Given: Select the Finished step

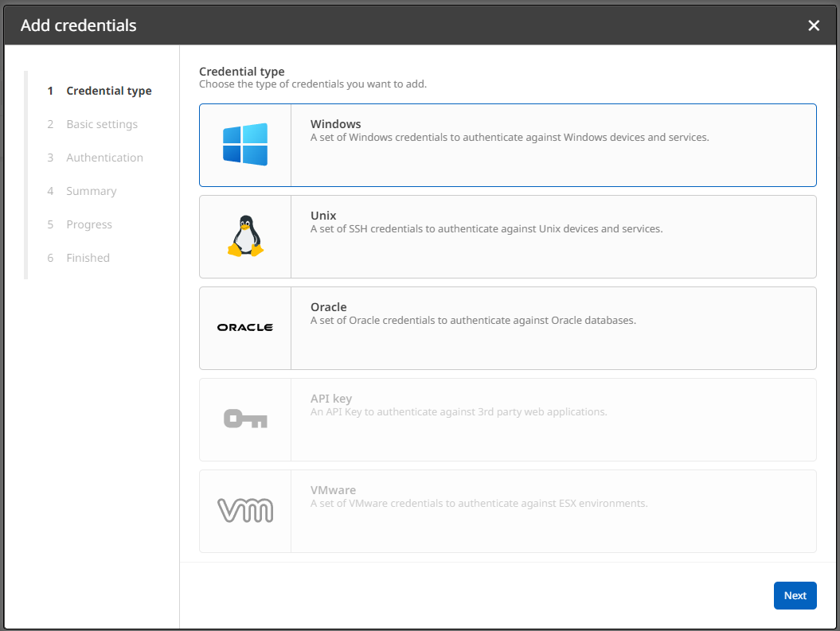Looking at the screenshot, I should click(x=88, y=258).
